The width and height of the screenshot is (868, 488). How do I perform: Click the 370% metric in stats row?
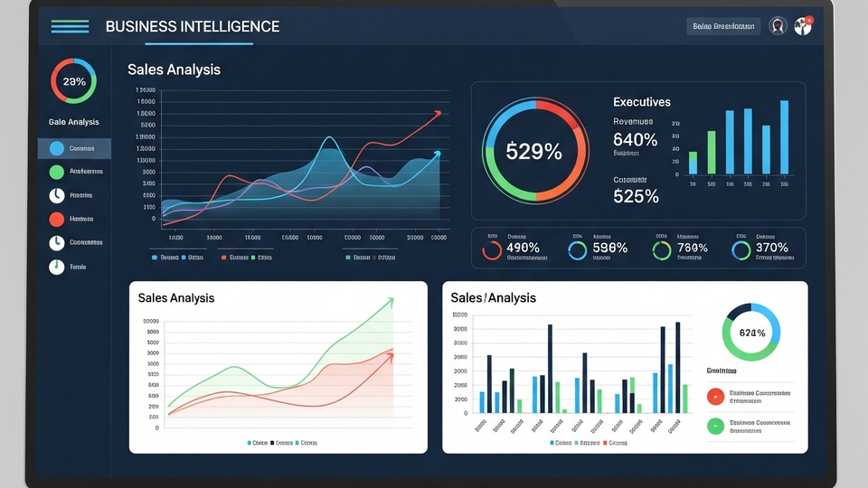point(771,248)
